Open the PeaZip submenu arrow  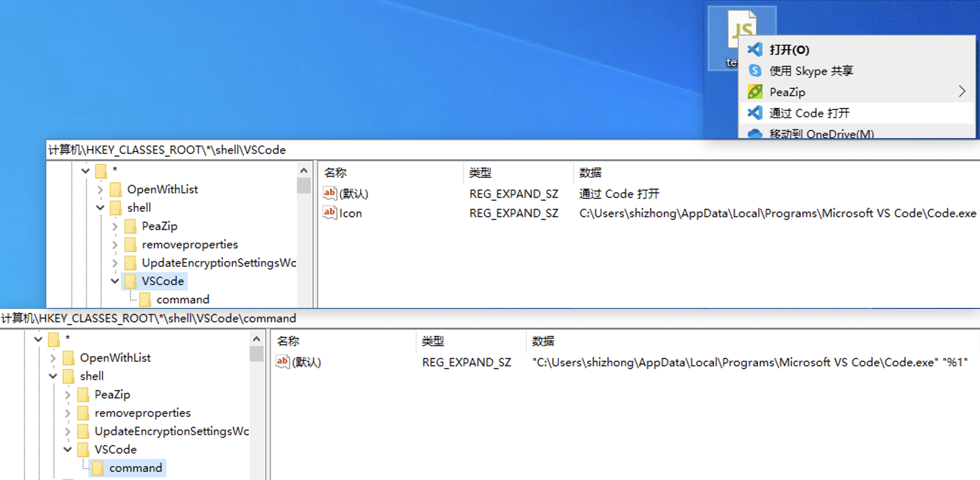[x=962, y=92]
